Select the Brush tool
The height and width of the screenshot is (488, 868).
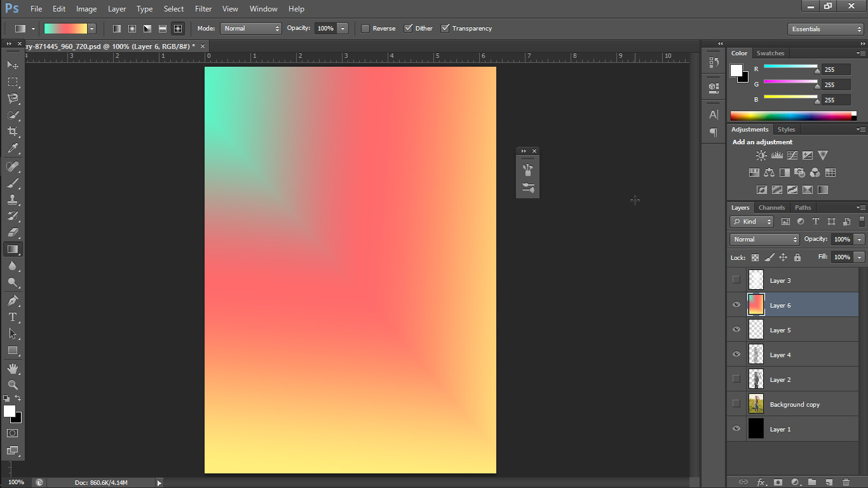13,183
